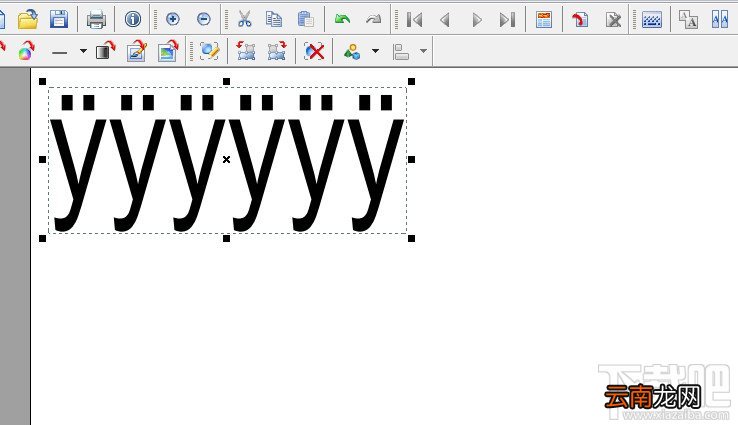Click the center X marker of the selection
Screen dimensions: 738x425
tap(226, 160)
